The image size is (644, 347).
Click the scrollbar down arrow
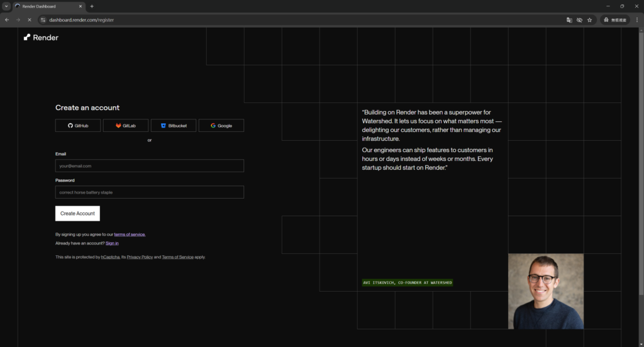click(641, 344)
